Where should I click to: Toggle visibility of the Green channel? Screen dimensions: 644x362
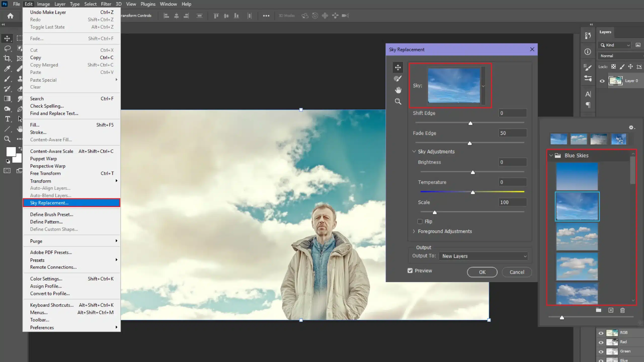click(601, 352)
